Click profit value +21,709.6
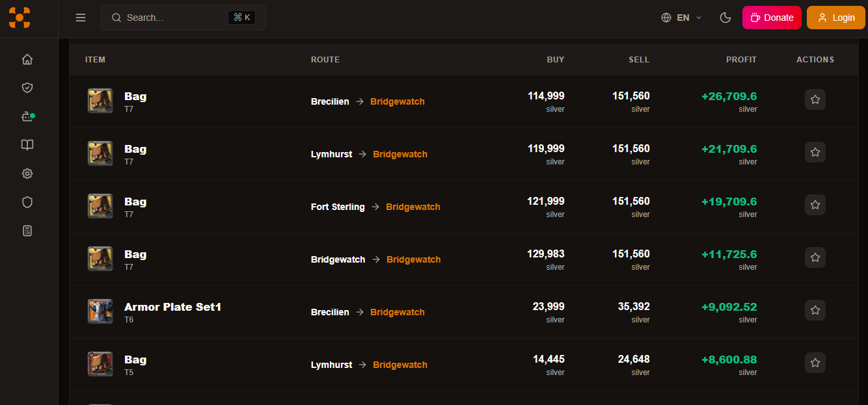868x405 pixels. click(729, 149)
